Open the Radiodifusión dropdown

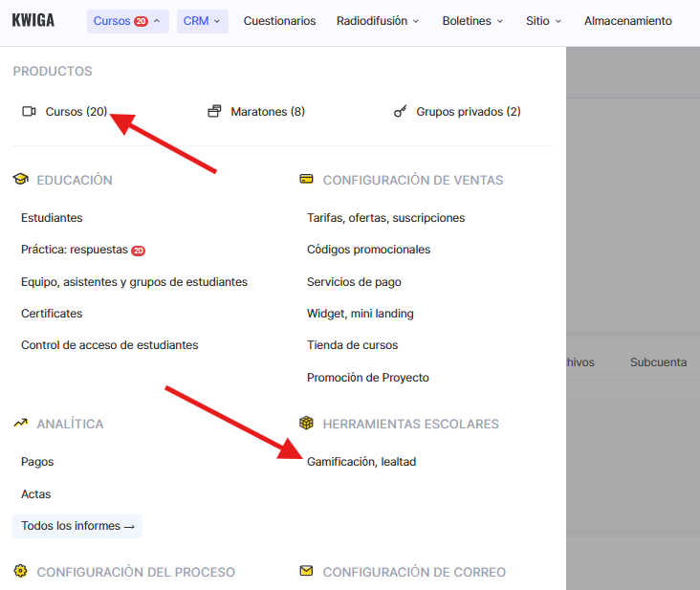pyautogui.click(x=377, y=21)
